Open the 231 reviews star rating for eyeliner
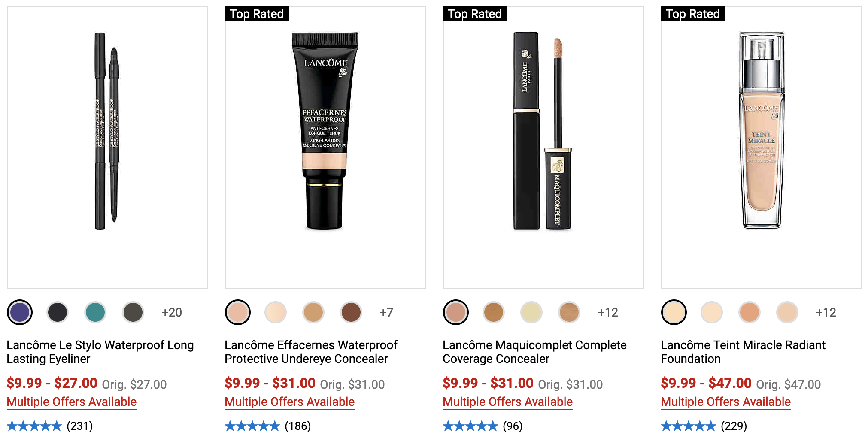Screen dimensions: 868x441 click(50, 426)
